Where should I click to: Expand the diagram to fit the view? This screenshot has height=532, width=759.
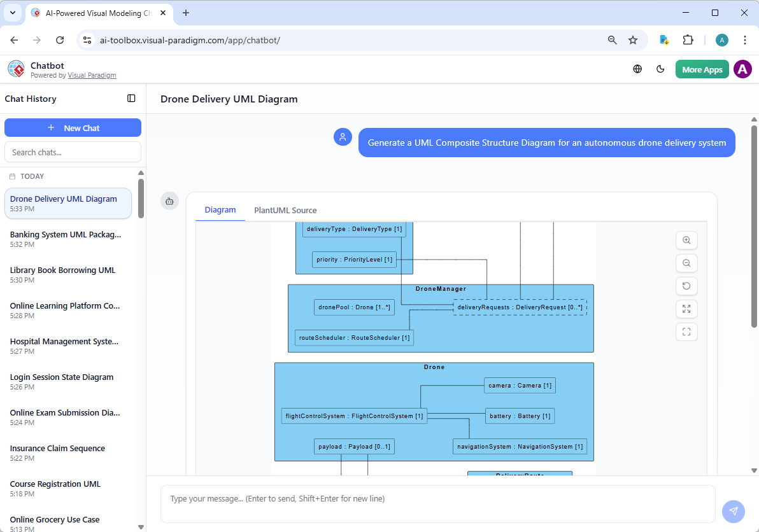click(686, 309)
